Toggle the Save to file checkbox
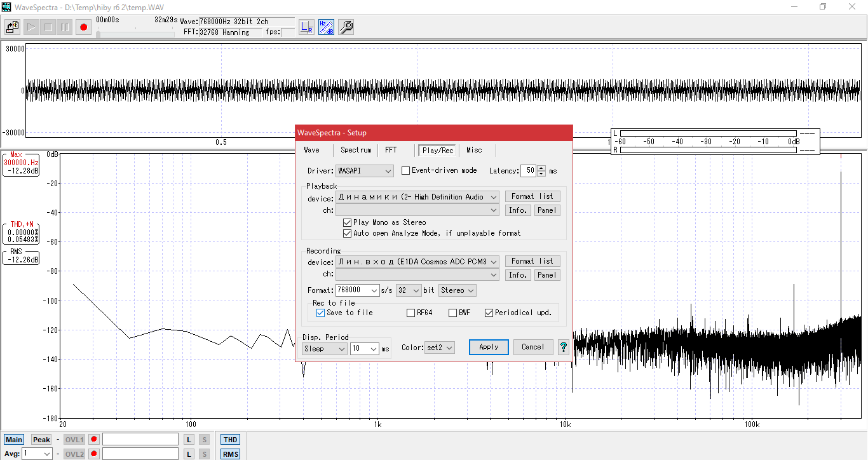868x460 pixels. pos(321,313)
